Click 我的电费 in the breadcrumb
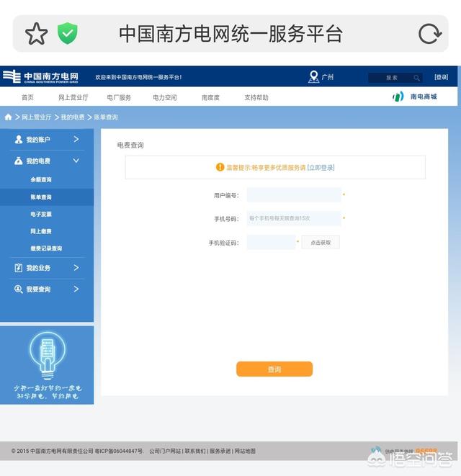The image size is (461, 476). click(73, 117)
